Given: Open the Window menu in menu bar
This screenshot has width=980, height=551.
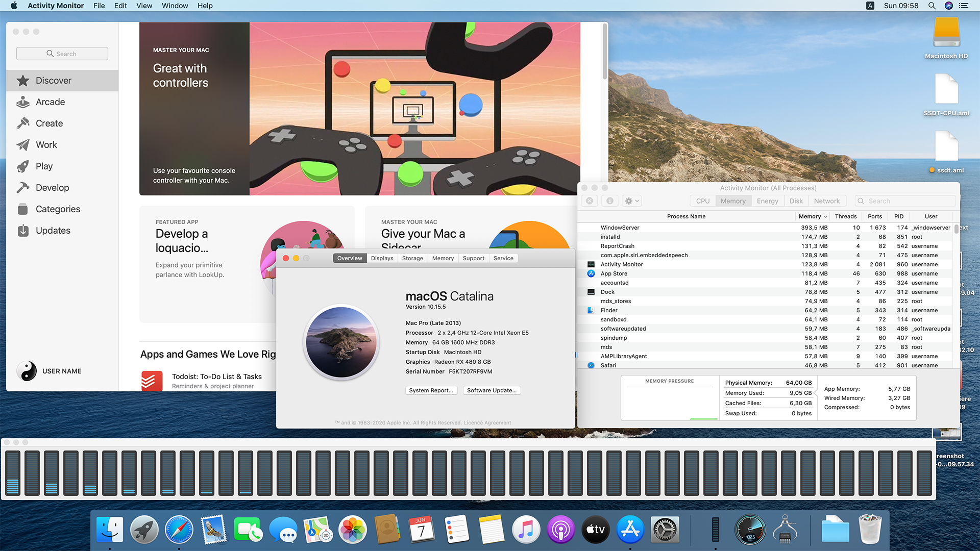Looking at the screenshot, I should [x=175, y=6].
